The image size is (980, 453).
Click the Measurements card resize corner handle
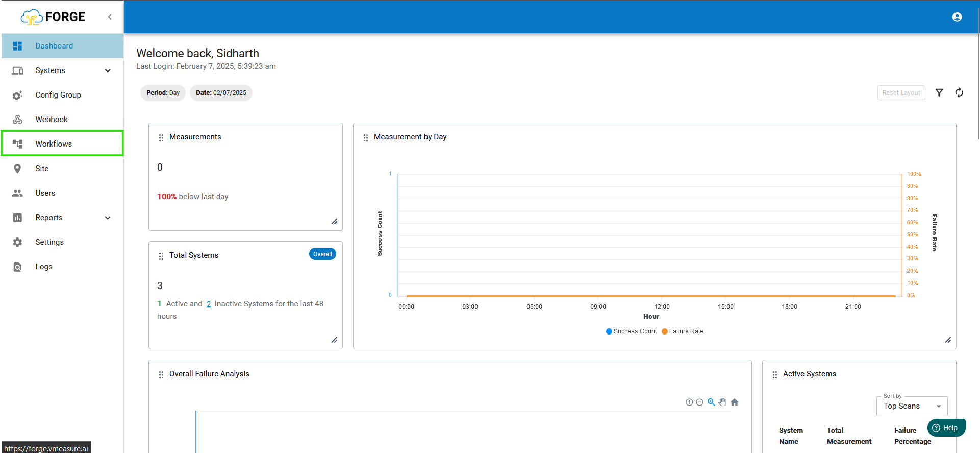[334, 222]
